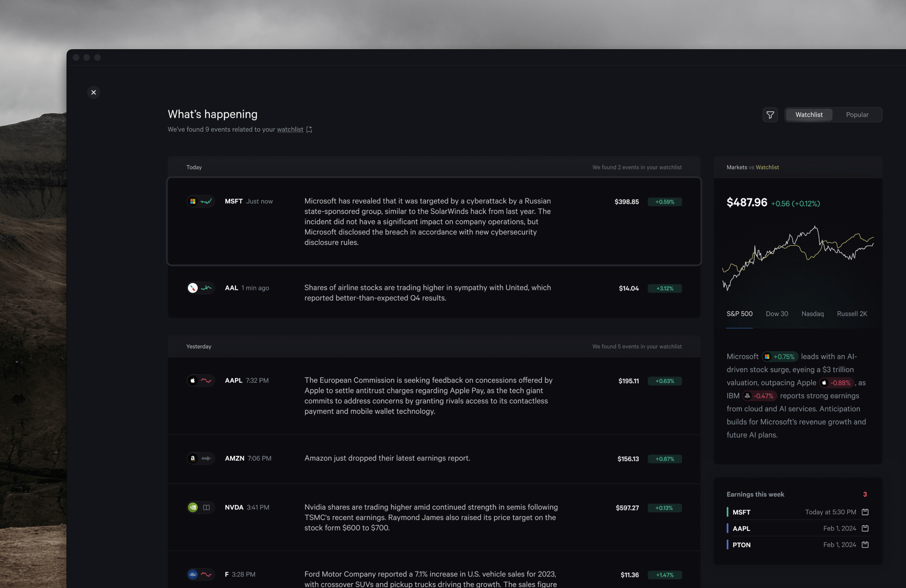Close the What's happening panel
Viewport: 906px width, 588px height.
[94, 92]
